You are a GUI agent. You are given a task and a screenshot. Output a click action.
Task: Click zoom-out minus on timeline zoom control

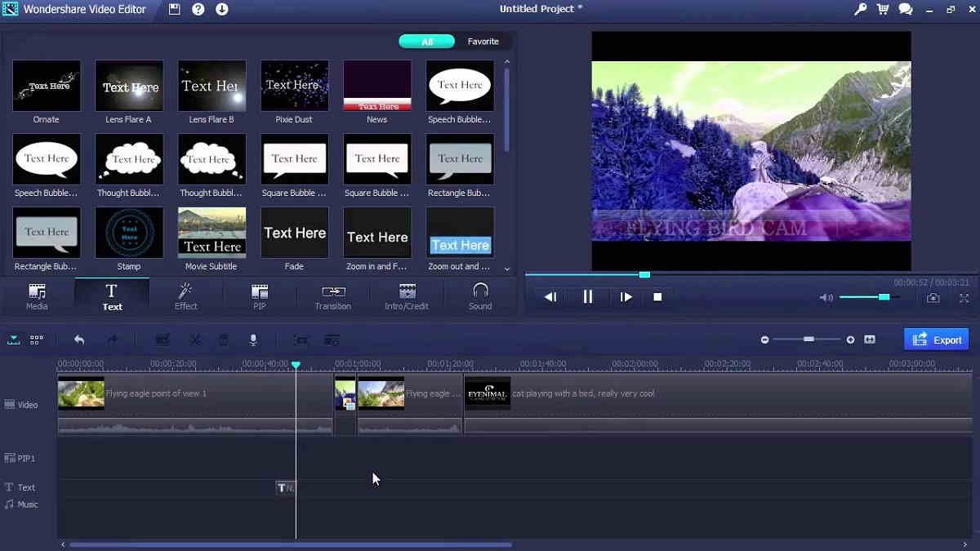point(764,339)
